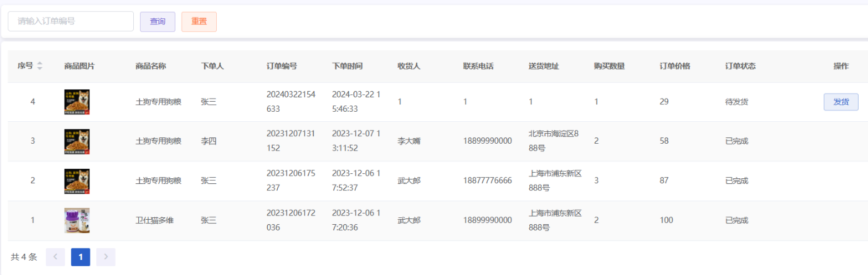Screen dimensions: 868x275
Task: Click the 收货人 column header
Action: point(409,66)
